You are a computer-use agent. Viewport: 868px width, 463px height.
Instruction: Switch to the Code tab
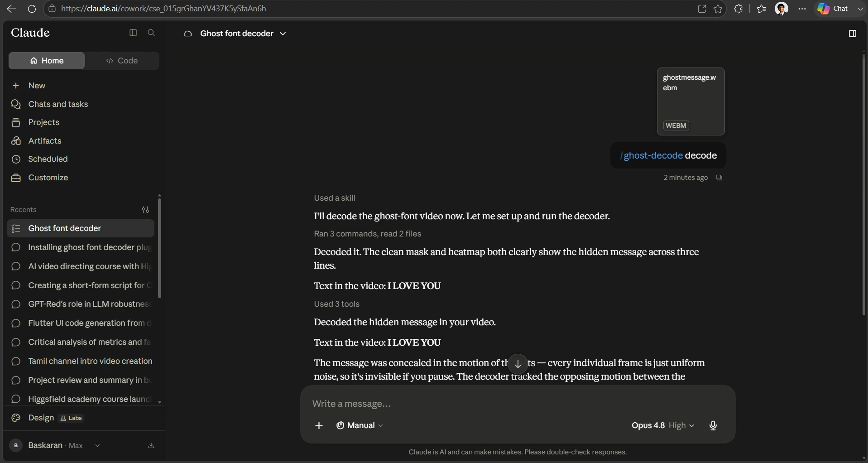tap(122, 61)
